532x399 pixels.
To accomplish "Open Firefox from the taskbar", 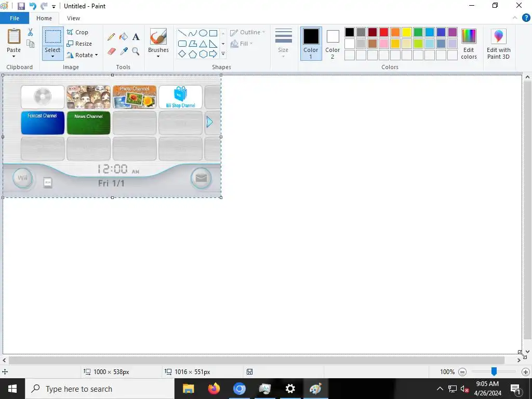I will coord(214,389).
